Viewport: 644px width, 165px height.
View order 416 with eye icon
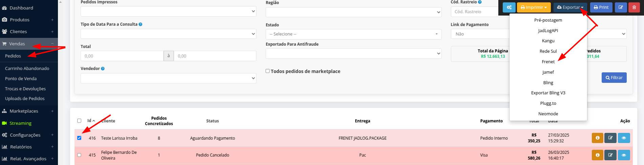pyautogui.click(x=624, y=138)
